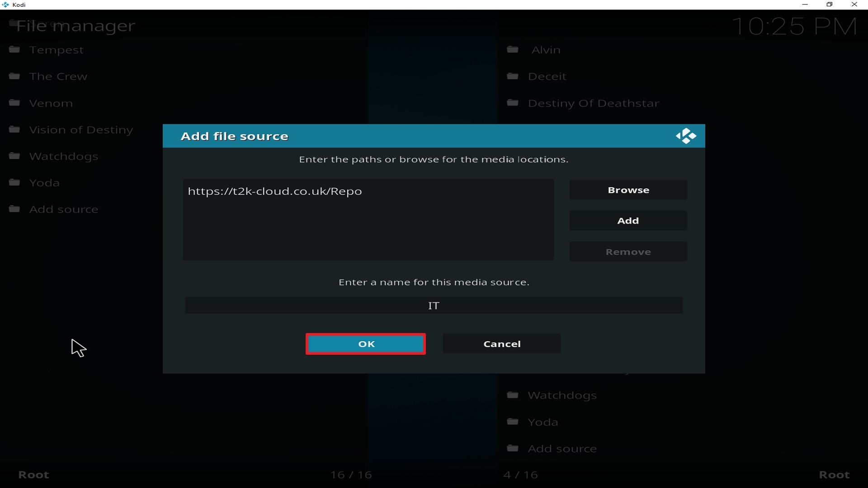
Task: Open Browse for media location
Action: [628, 190]
